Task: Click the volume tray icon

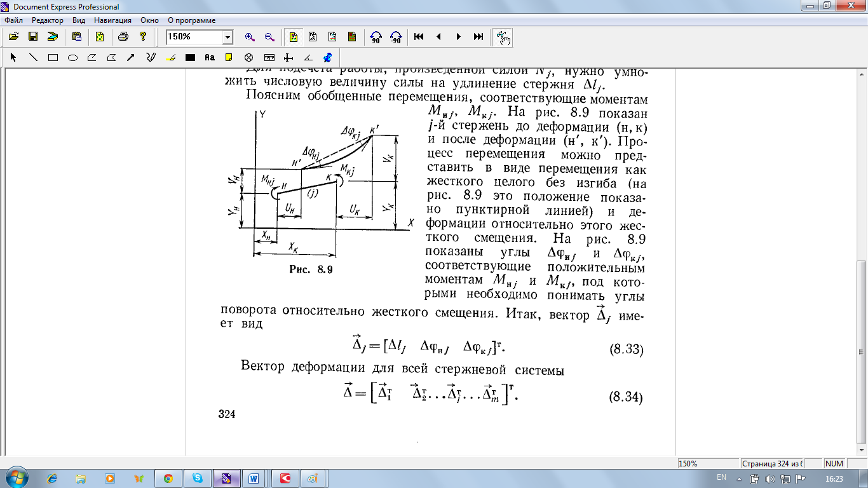Action: click(770, 478)
